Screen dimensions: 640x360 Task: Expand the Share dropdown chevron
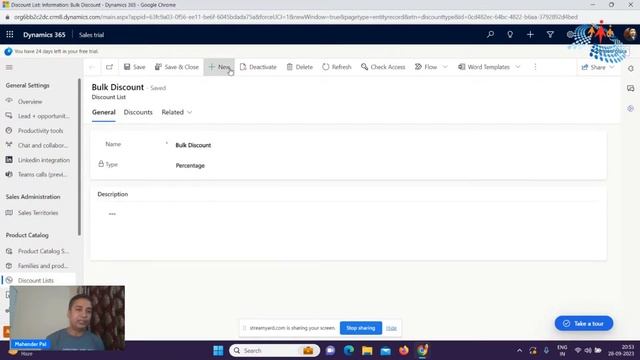pos(612,67)
